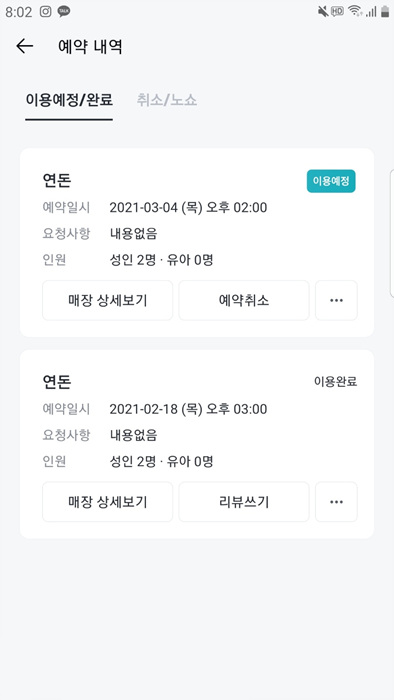Tap the 연돈 title of completed reservation
The image size is (394, 700).
(57, 382)
